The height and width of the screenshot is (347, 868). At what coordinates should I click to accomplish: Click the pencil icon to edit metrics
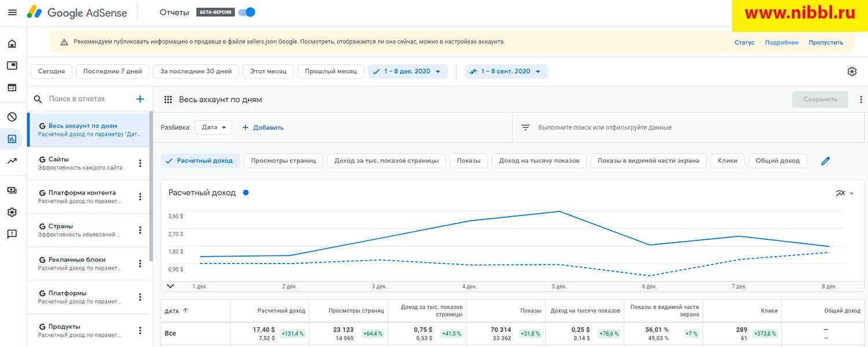[x=825, y=161]
